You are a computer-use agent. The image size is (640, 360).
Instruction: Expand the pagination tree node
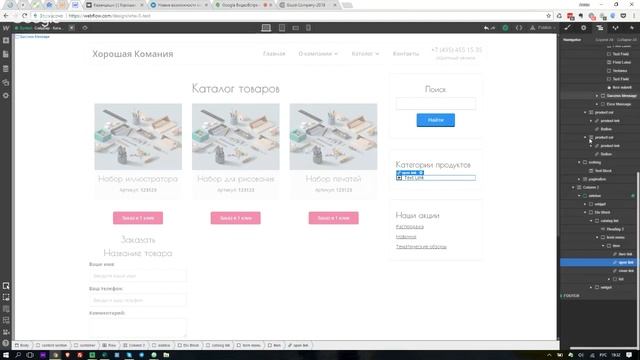579,179
